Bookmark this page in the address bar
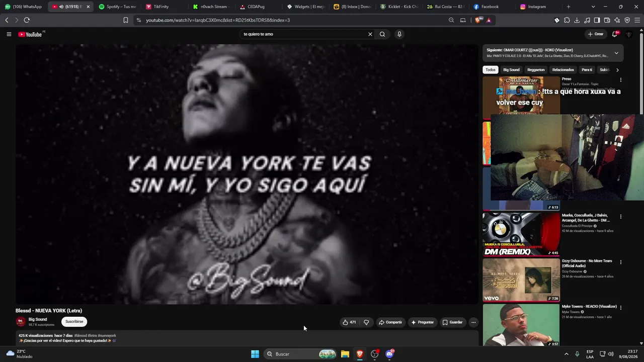The height and width of the screenshot is (362, 644). (126, 20)
